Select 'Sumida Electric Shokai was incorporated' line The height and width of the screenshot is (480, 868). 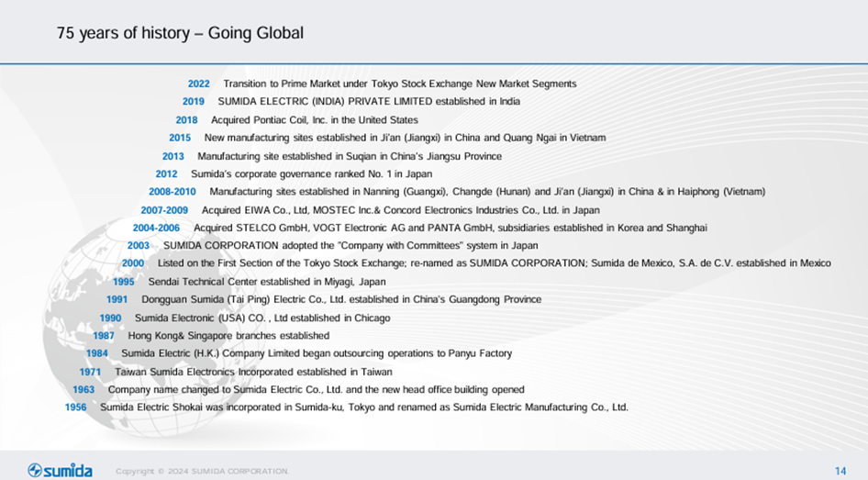pos(364,407)
